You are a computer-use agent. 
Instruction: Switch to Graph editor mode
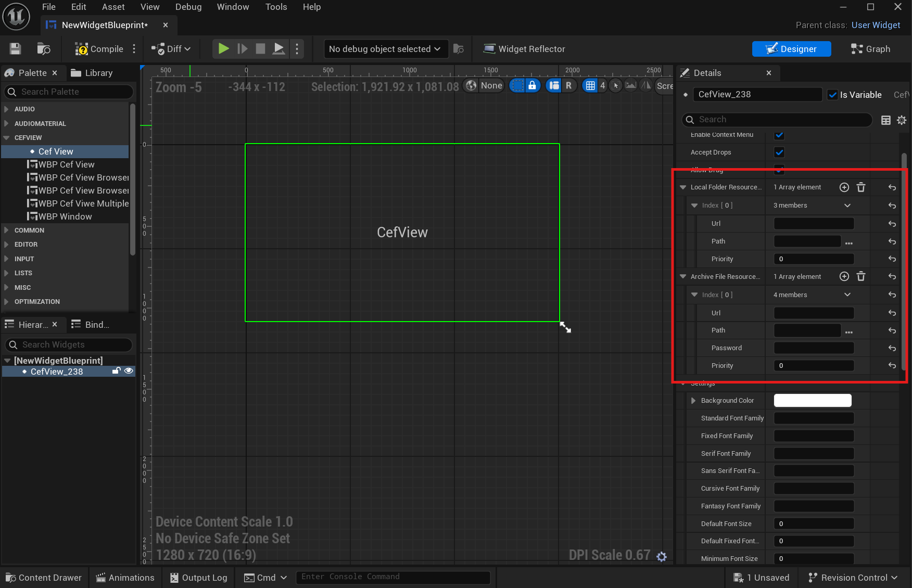870,49
